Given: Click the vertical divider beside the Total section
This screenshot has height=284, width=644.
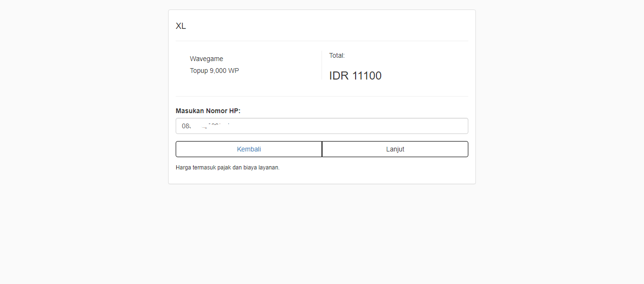Looking at the screenshot, I should point(322,65).
